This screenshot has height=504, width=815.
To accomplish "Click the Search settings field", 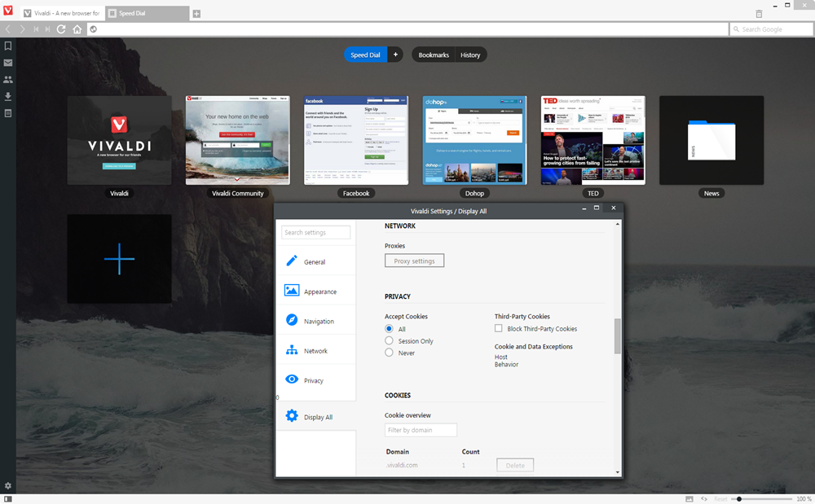I will pyautogui.click(x=316, y=232).
